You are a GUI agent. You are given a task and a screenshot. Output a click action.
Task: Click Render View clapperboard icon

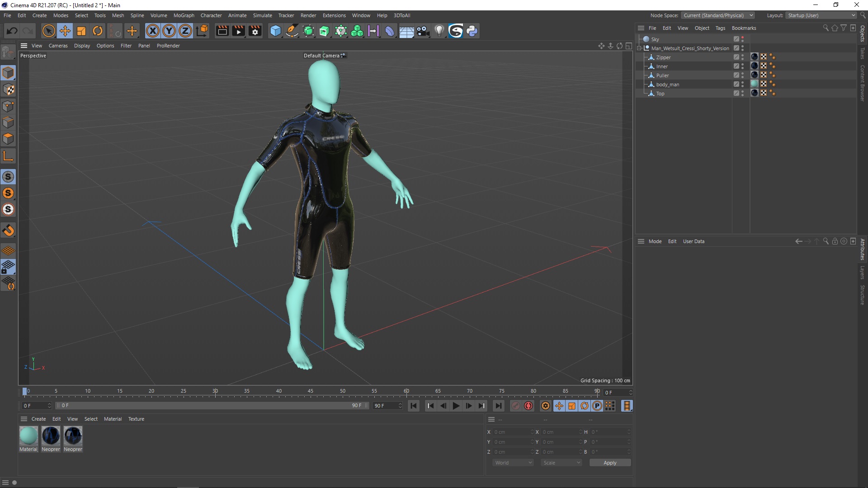click(x=222, y=31)
